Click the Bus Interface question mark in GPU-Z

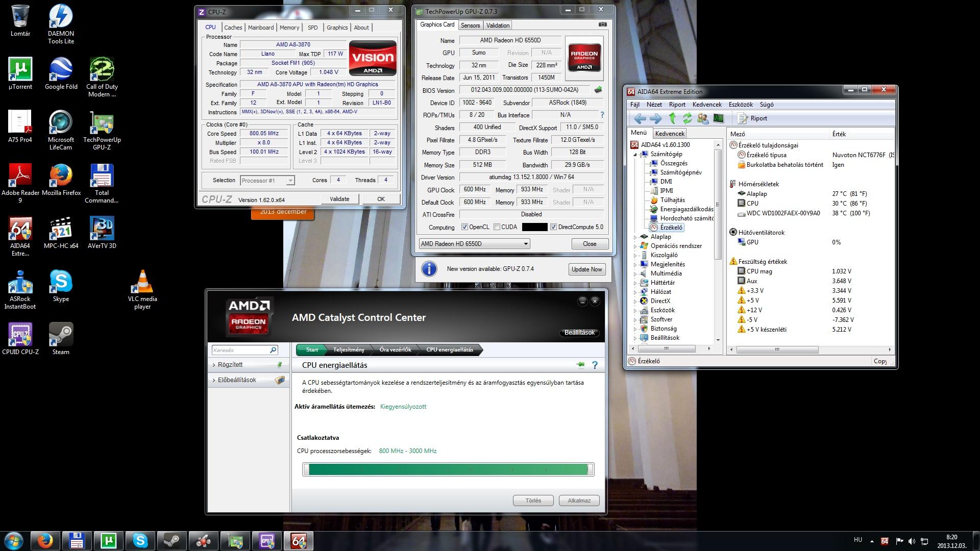(602, 115)
